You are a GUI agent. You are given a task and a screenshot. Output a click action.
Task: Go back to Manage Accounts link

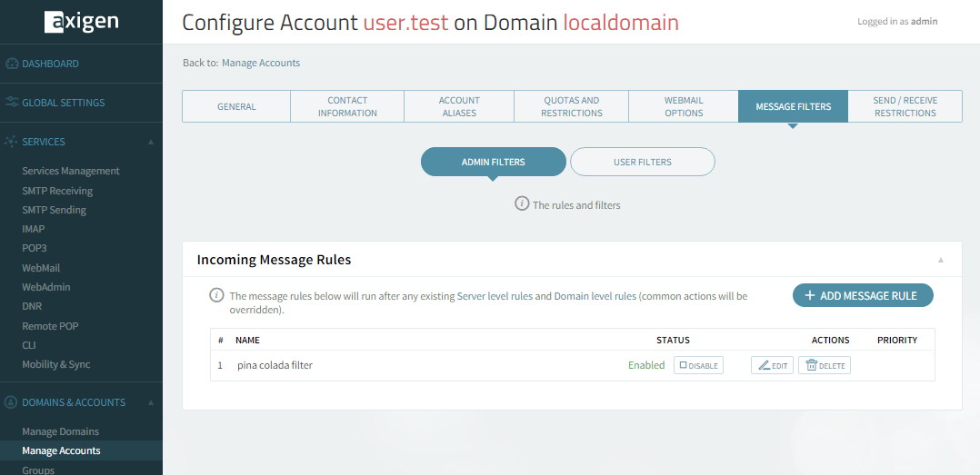(261, 63)
